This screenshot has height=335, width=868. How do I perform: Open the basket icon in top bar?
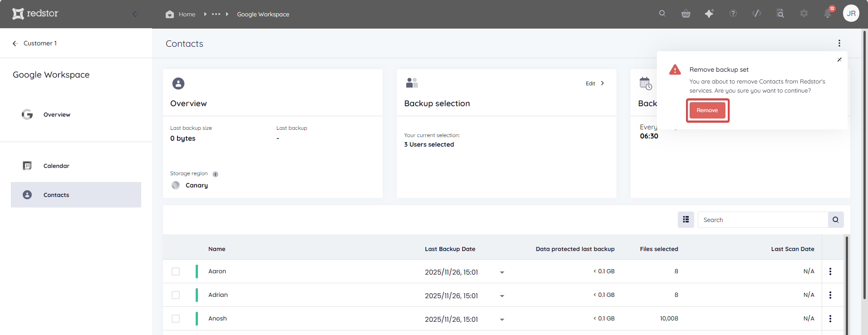pos(686,14)
